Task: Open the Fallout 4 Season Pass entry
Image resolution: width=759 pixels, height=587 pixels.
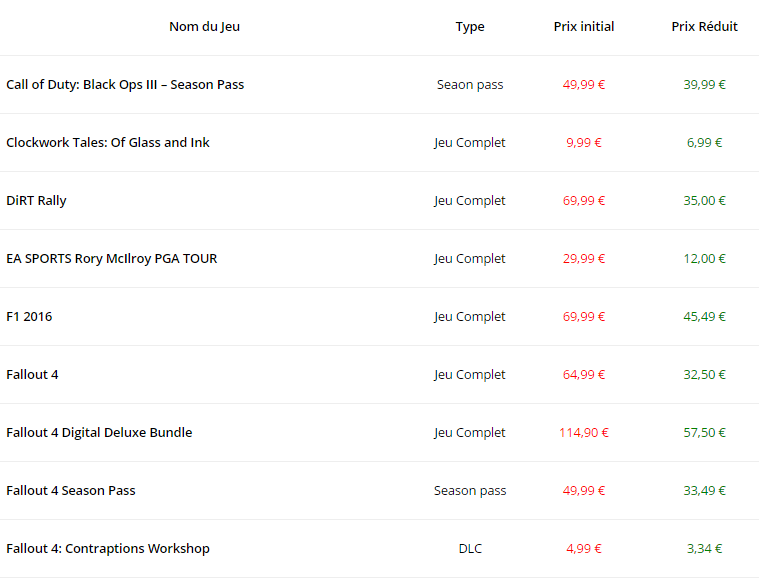Action: pyautogui.click(x=71, y=491)
